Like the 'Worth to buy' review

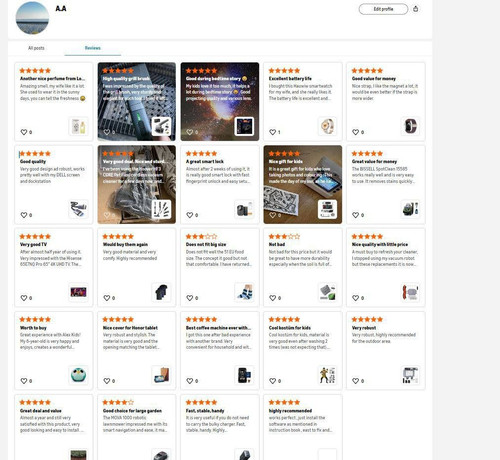pyautogui.click(x=24, y=381)
